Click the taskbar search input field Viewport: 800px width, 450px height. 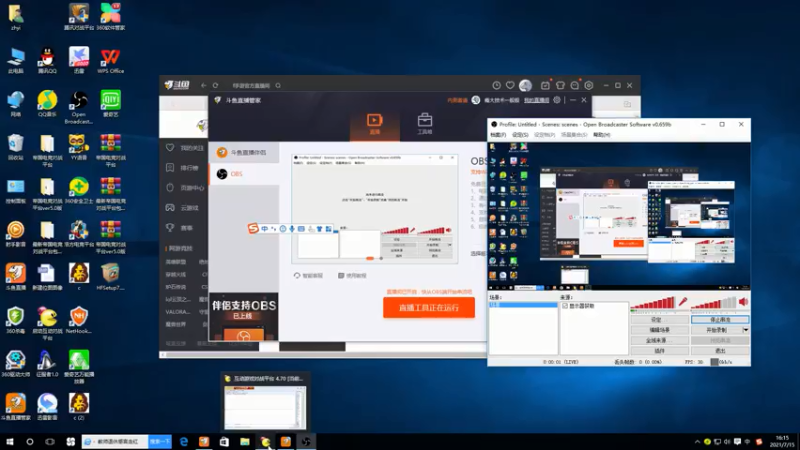(115, 442)
